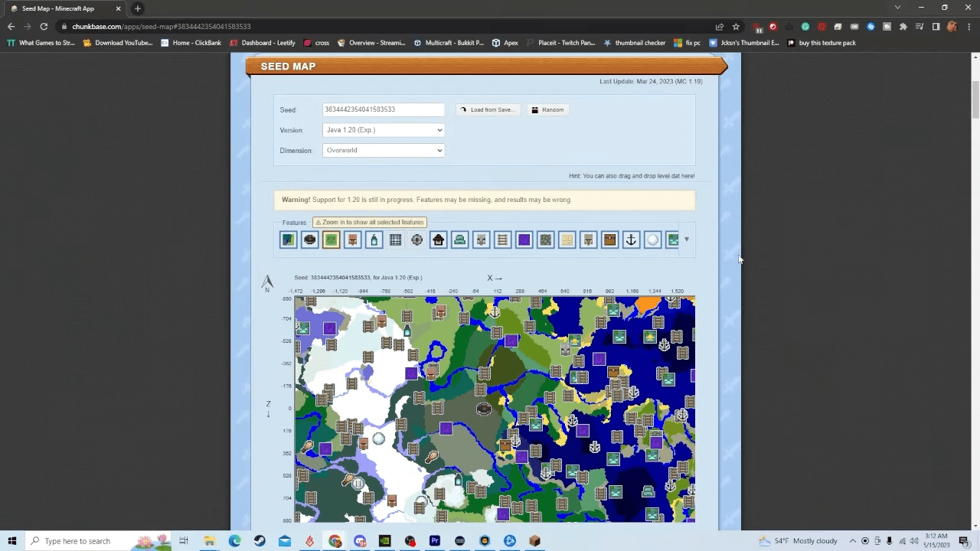Viewport: 980px width, 551px height.
Task: Open the Chrome tab search dropdown
Action: click(897, 8)
